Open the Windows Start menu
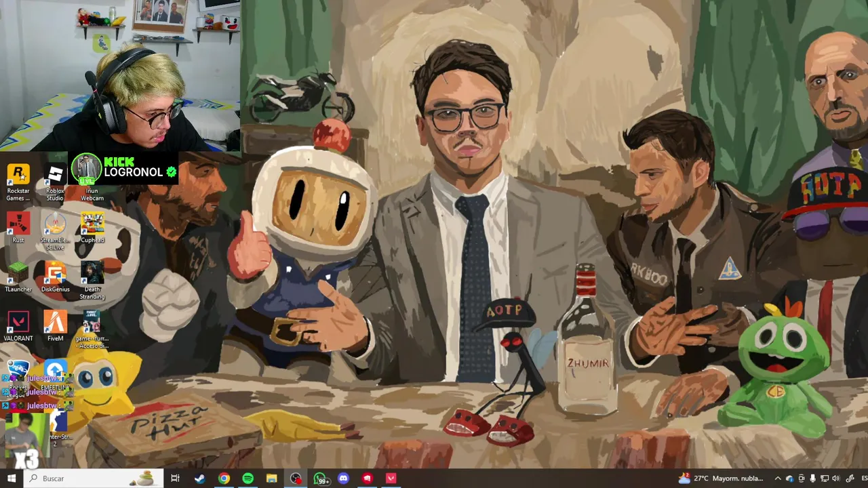Image resolution: width=868 pixels, height=488 pixels. 12,479
